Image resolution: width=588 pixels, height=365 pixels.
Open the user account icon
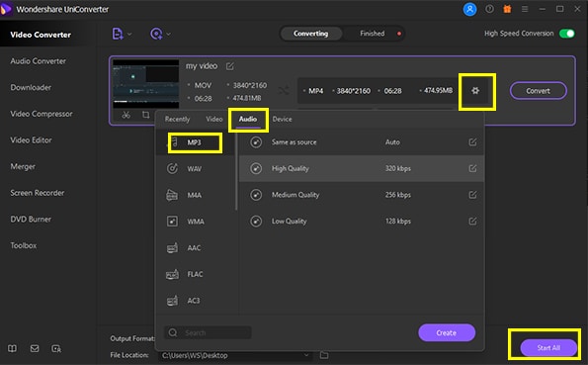(469, 9)
